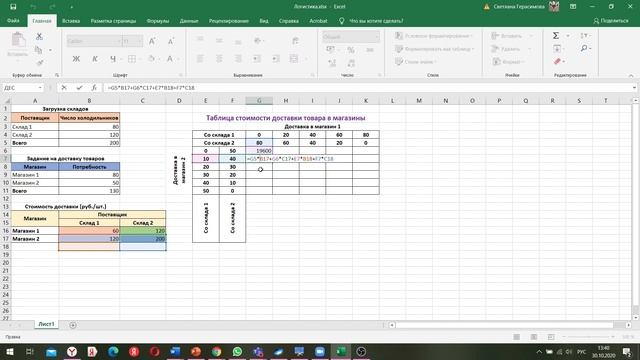The height and width of the screenshot is (360, 640).
Task: Toggle align left in alignment group
Action: point(200,59)
